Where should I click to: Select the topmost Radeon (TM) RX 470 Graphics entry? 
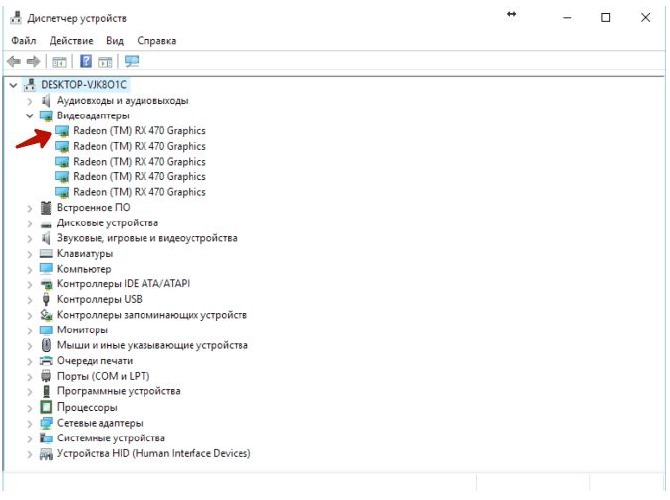click(x=139, y=130)
